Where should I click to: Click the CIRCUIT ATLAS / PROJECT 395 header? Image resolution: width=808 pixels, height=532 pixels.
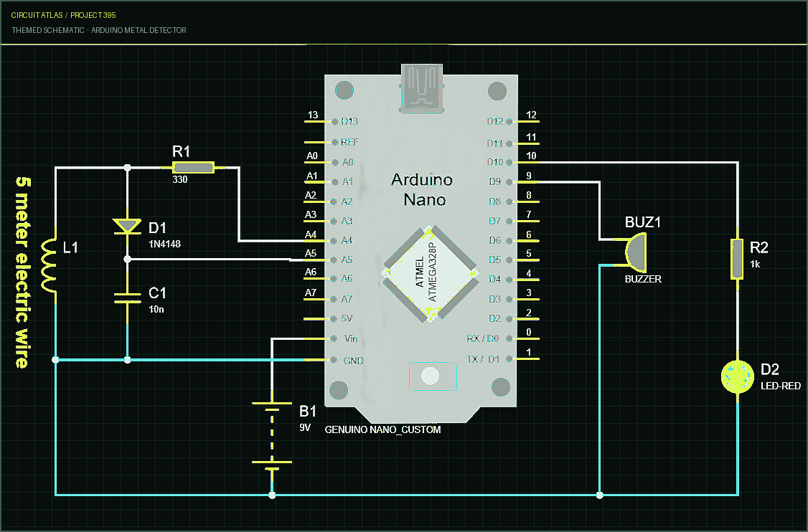pos(63,16)
